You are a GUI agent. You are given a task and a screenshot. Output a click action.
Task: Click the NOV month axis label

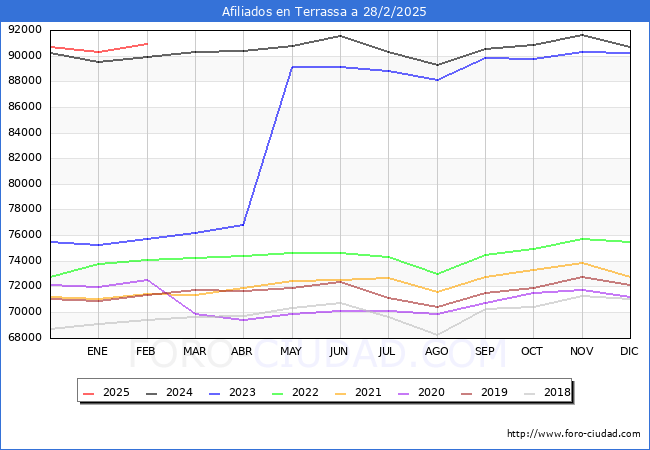click(582, 351)
